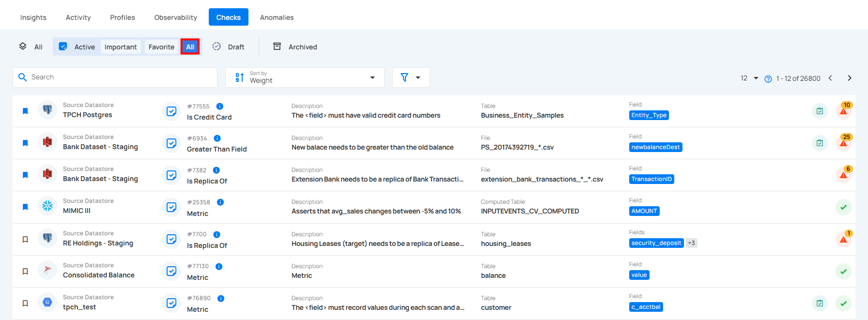Switch to the Profiles tab
The width and height of the screenshot is (868, 320).
click(x=123, y=17)
